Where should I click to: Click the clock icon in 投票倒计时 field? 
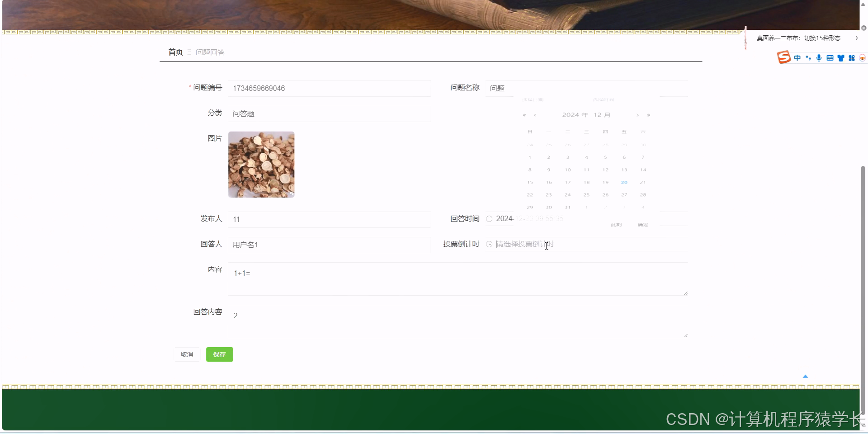(x=490, y=244)
